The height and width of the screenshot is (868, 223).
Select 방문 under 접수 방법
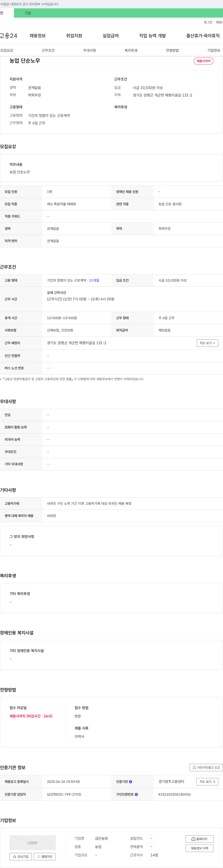coord(78,716)
